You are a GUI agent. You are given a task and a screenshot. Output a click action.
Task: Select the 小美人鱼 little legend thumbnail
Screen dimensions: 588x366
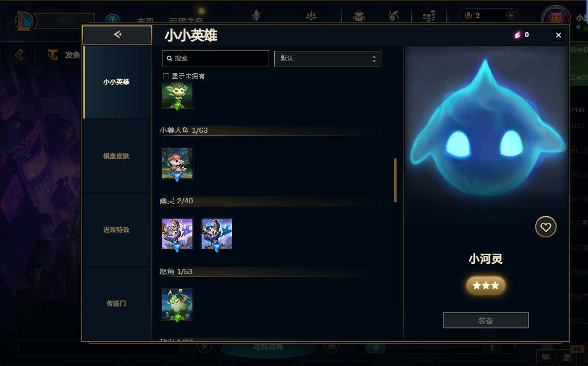177,163
